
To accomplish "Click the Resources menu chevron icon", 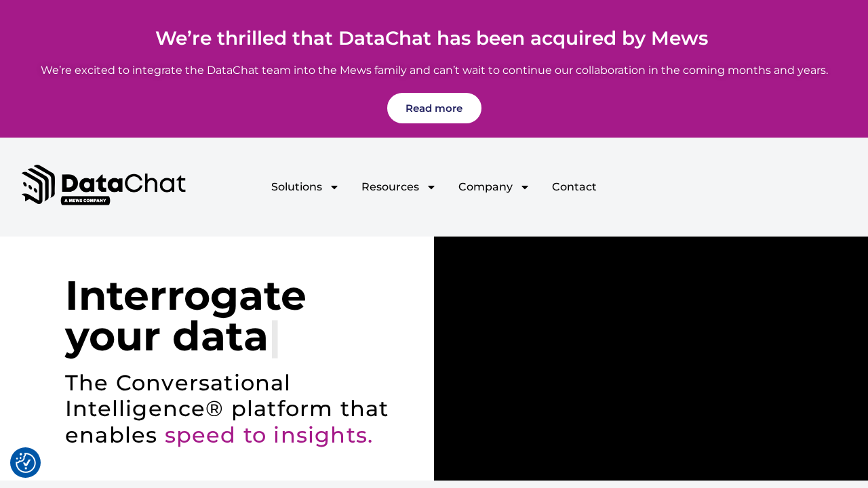I will [x=430, y=186].
